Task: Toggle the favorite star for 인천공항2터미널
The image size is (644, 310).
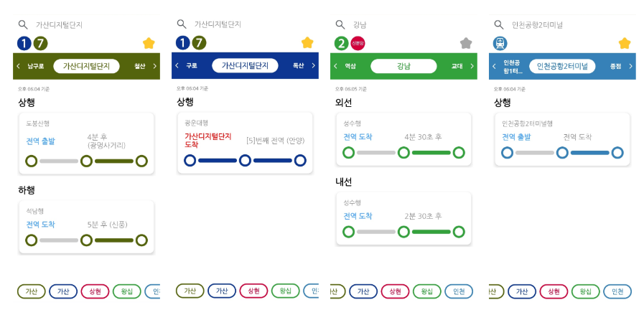Action: tap(625, 43)
